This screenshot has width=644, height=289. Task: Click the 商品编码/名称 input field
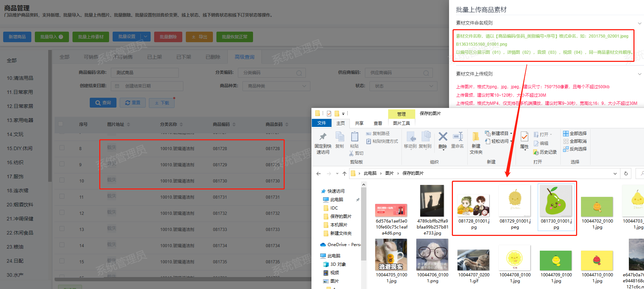point(145,73)
